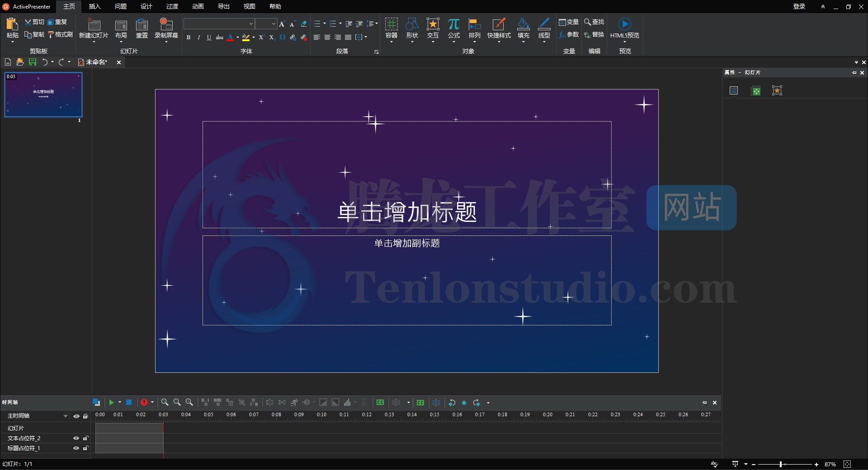Apply Strikethrough text formatting

(220, 38)
